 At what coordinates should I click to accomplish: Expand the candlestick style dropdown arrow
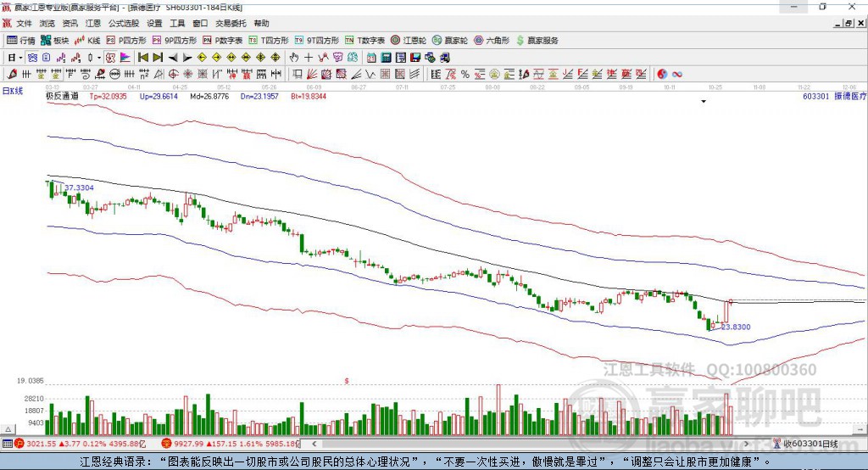pyautogui.click(x=99, y=58)
